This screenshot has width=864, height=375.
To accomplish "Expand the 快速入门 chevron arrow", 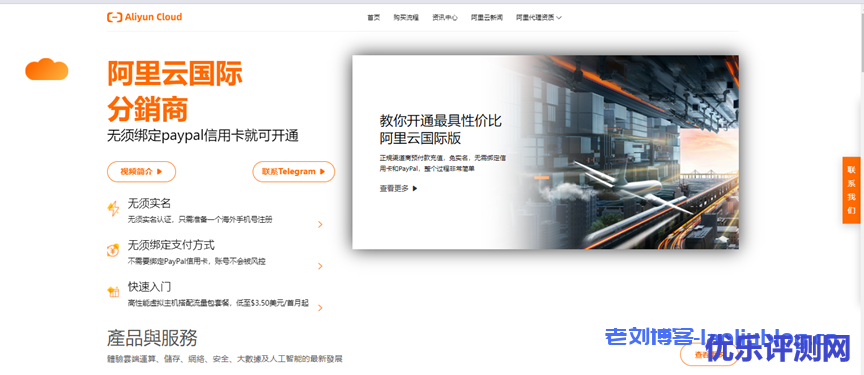I will coord(320,308).
